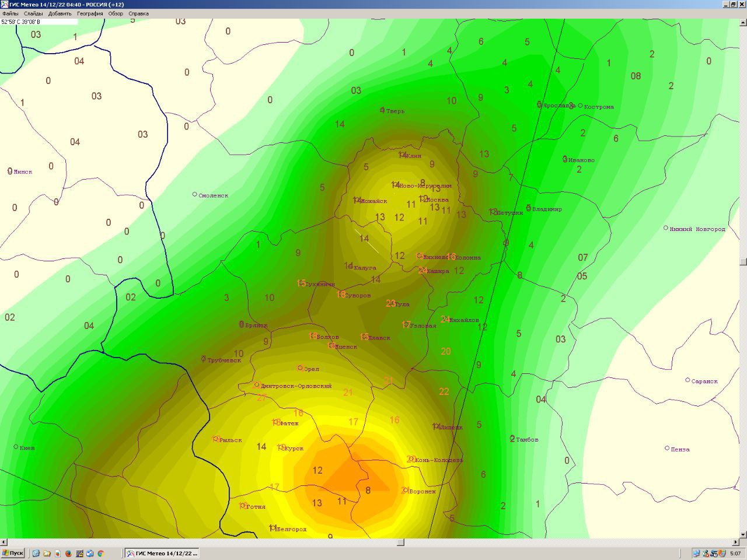Select the Пенза city label
The height and width of the screenshot is (560, 747).
coord(680,450)
